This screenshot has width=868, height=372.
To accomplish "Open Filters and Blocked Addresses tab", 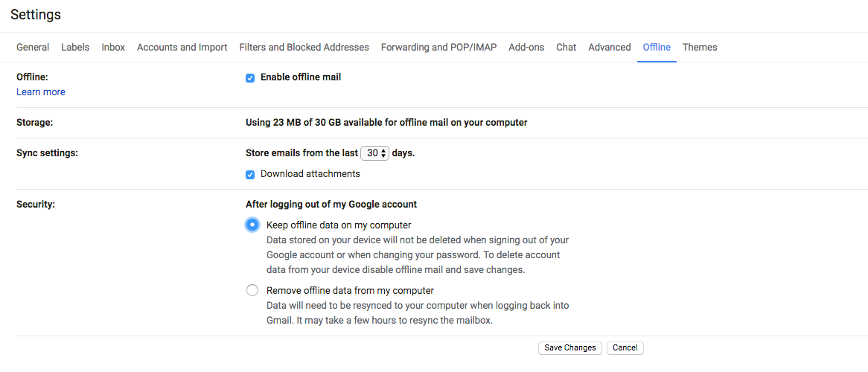I will (x=304, y=48).
